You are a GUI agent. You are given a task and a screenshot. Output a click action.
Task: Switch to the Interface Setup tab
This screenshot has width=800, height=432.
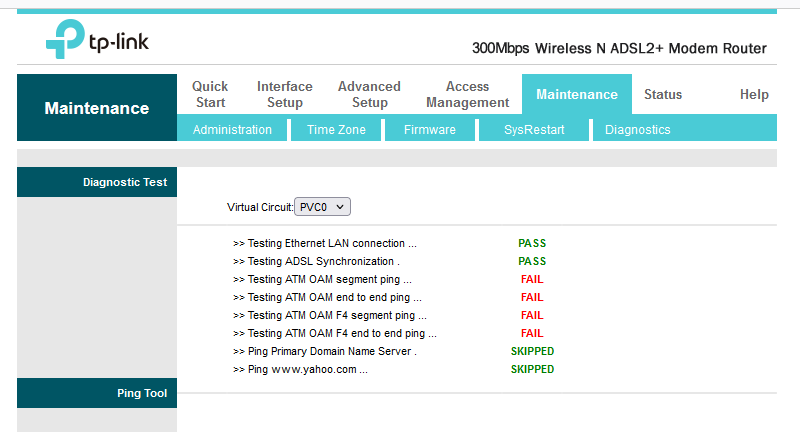click(284, 94)
